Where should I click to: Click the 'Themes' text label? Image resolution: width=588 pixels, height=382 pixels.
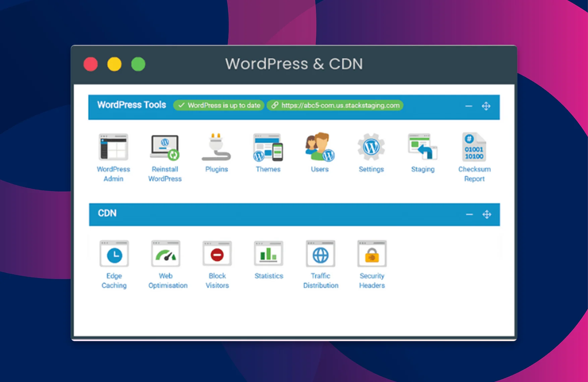tap(268, 169)
